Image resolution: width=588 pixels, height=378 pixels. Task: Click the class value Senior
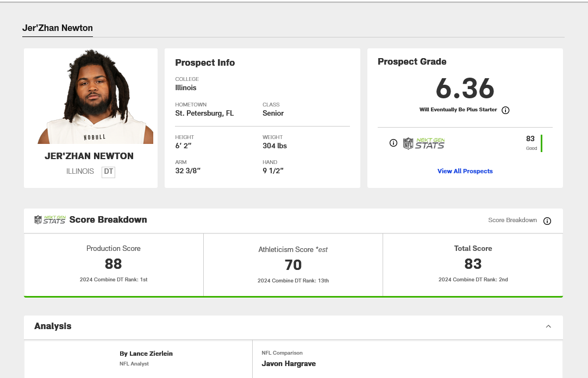point(273,113)
